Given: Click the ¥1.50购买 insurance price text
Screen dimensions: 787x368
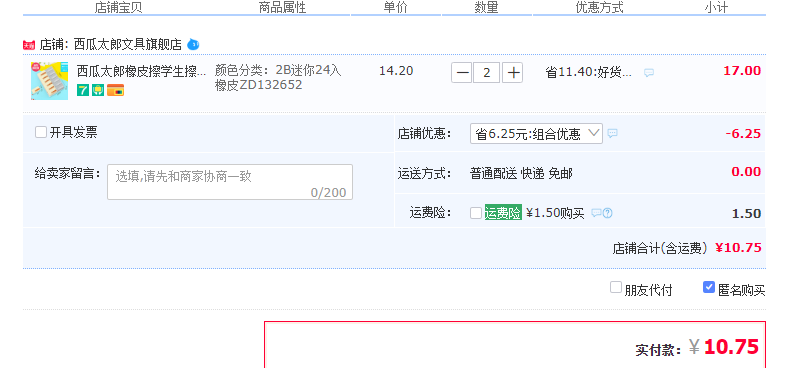Looking at the screenshot, I should point(555,213).
